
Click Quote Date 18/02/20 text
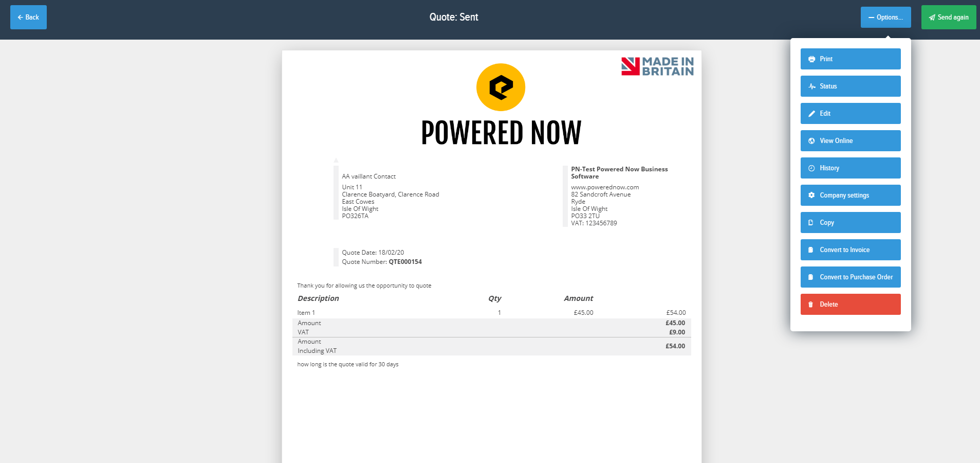[373, 253]
